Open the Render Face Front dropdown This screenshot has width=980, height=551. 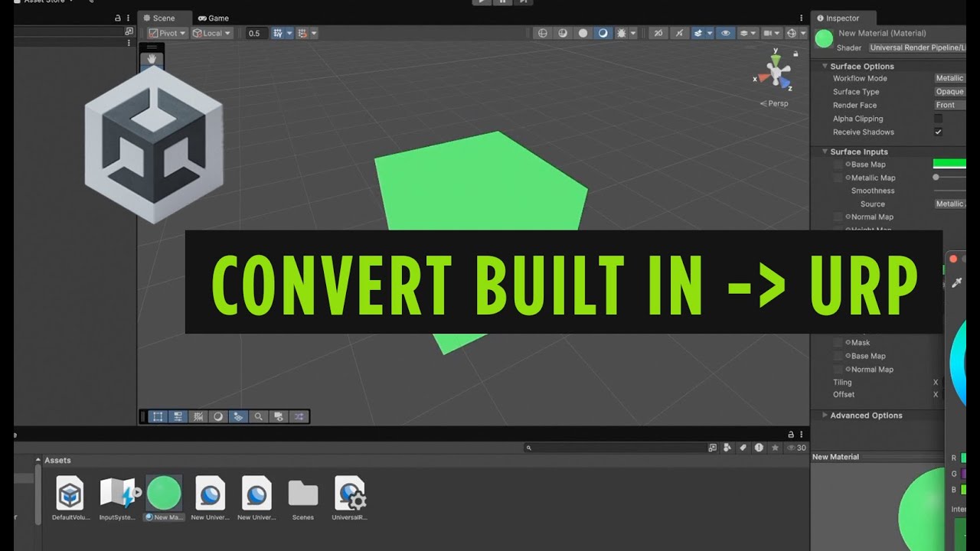point(949,105)
